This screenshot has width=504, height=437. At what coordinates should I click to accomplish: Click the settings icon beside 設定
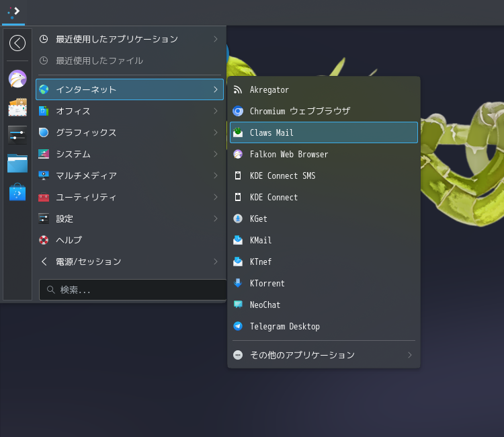[44, 218]
